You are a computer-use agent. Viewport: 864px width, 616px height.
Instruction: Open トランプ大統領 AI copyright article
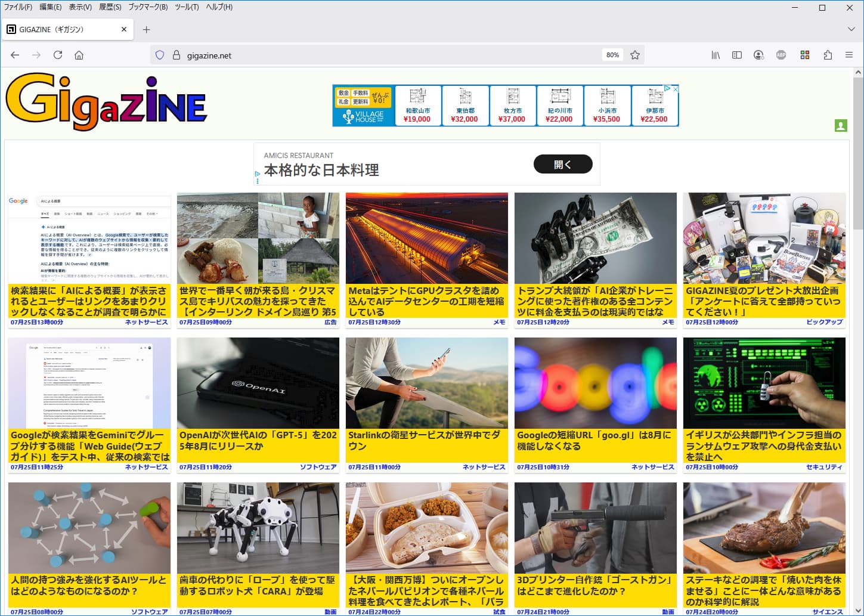pyautogui.click(x=596, y=301)
